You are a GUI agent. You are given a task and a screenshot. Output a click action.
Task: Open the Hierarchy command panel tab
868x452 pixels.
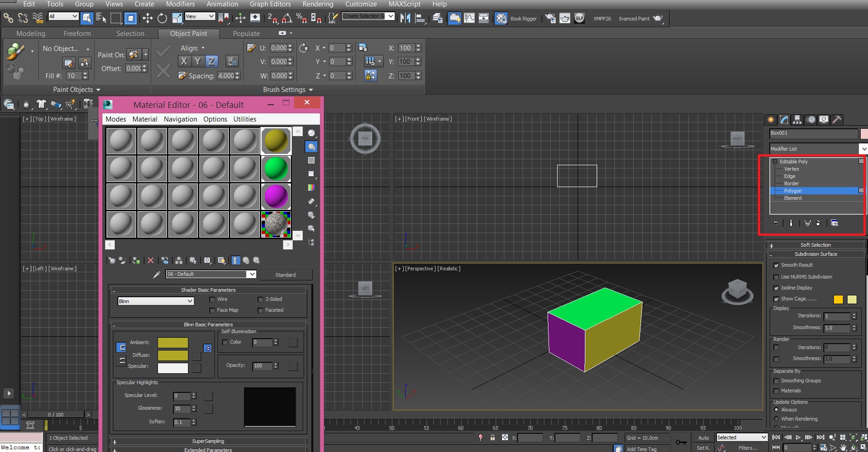[797, 120]
